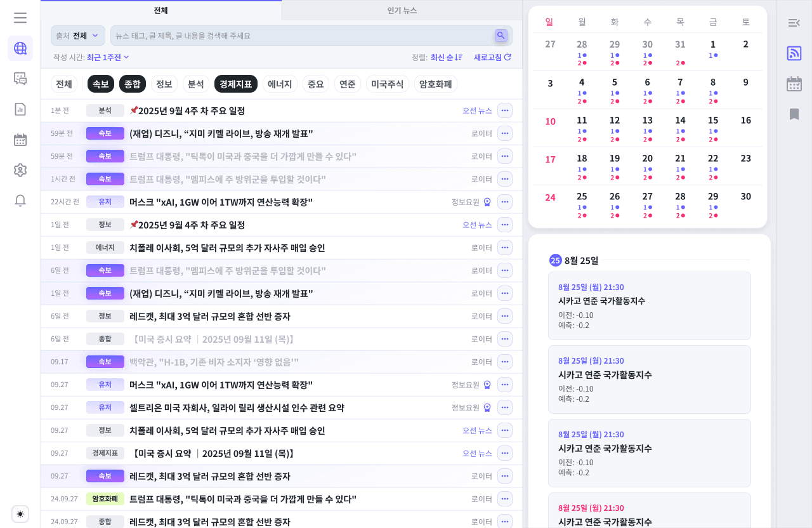Click the 유저 tag on the 셀트리온 row
Viewport: 812px width, 528px height.
pyautogui.click(x=105, y=407)
